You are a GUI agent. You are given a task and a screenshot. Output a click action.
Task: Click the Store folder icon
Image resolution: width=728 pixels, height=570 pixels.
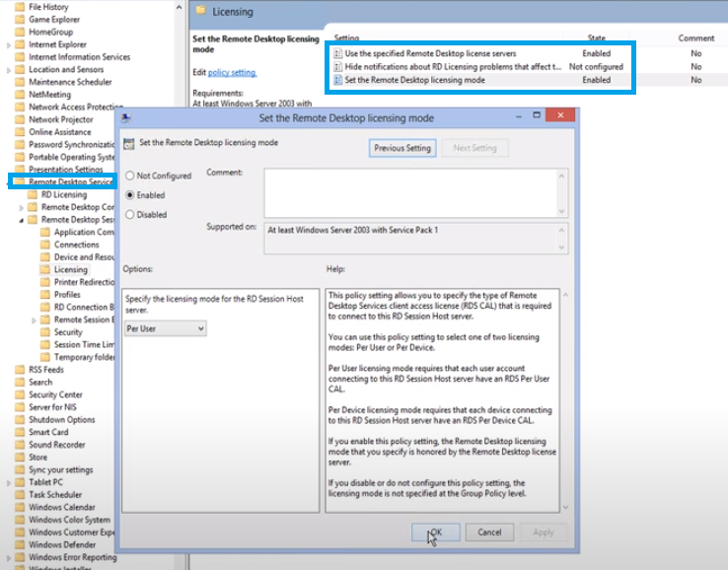20,458
